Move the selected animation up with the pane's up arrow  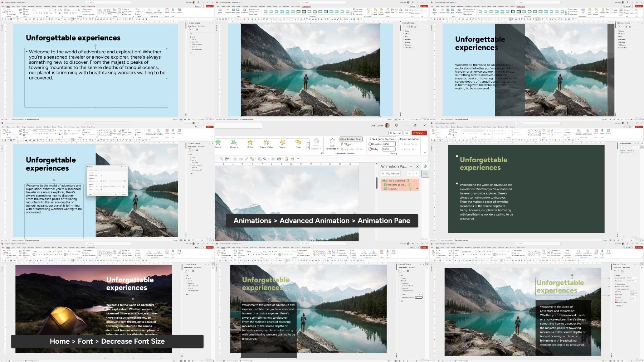tap(410, 173)
